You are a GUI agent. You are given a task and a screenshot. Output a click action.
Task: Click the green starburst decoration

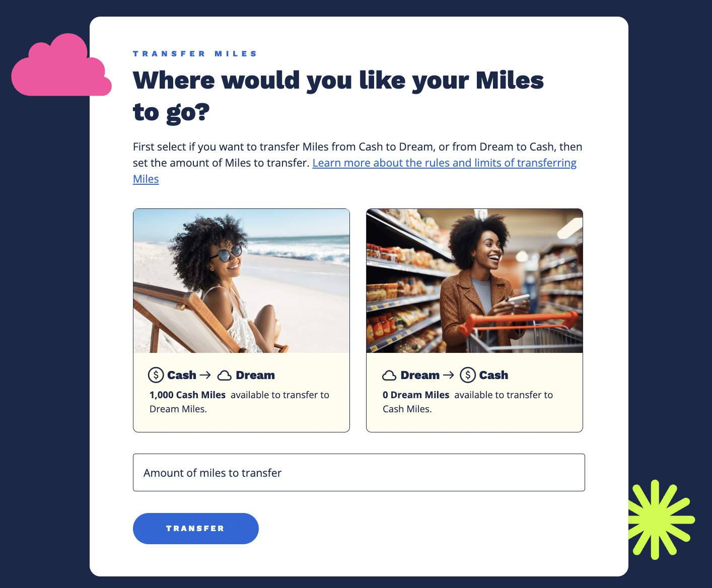(661, 520)
